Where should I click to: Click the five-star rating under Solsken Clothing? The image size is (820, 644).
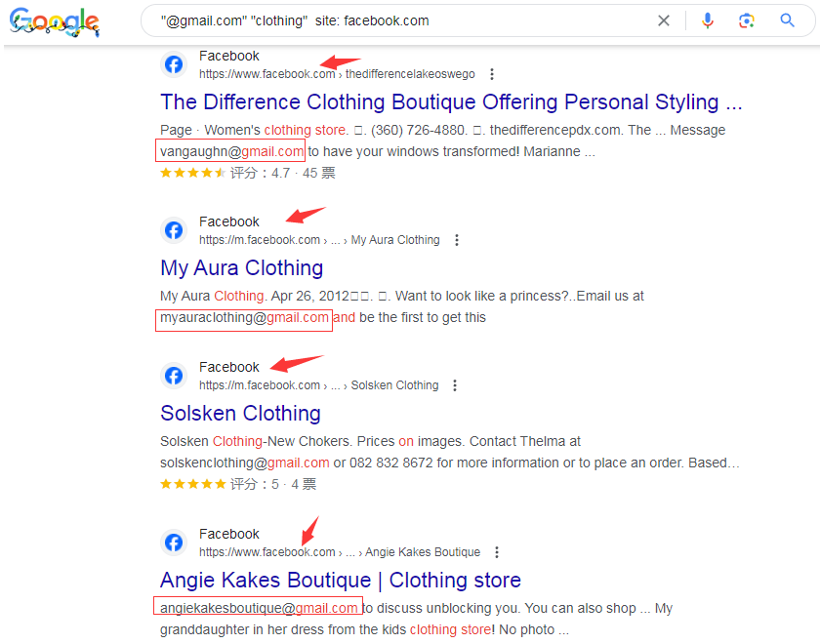[x=193, y=484]
